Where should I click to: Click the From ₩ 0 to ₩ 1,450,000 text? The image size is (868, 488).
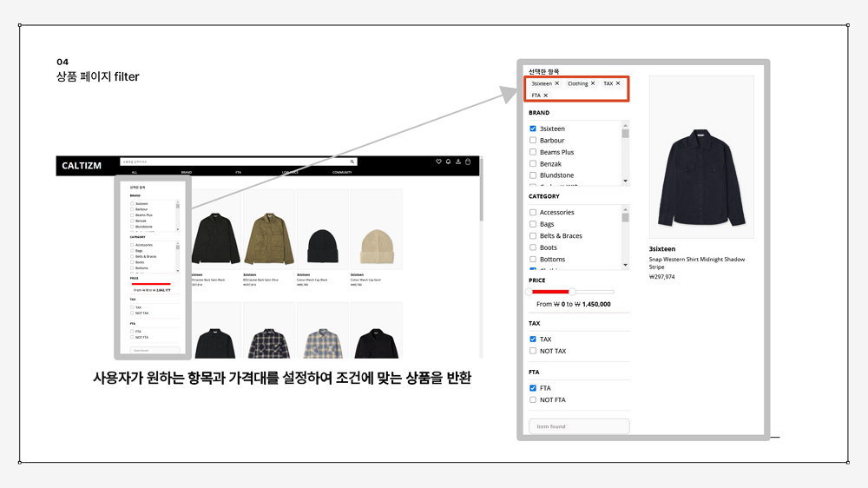(574, 304)
